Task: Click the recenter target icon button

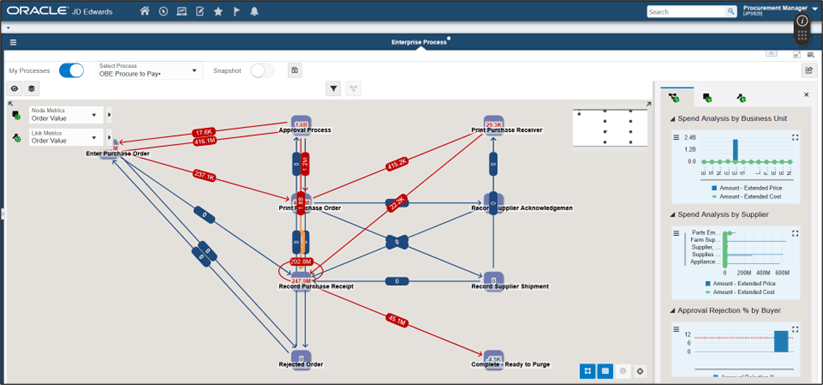Action: pyautogui.click(x=640, y=371)
